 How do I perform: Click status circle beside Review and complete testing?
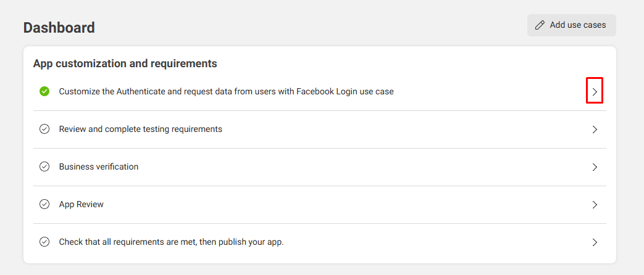click(x=44, y=129)
